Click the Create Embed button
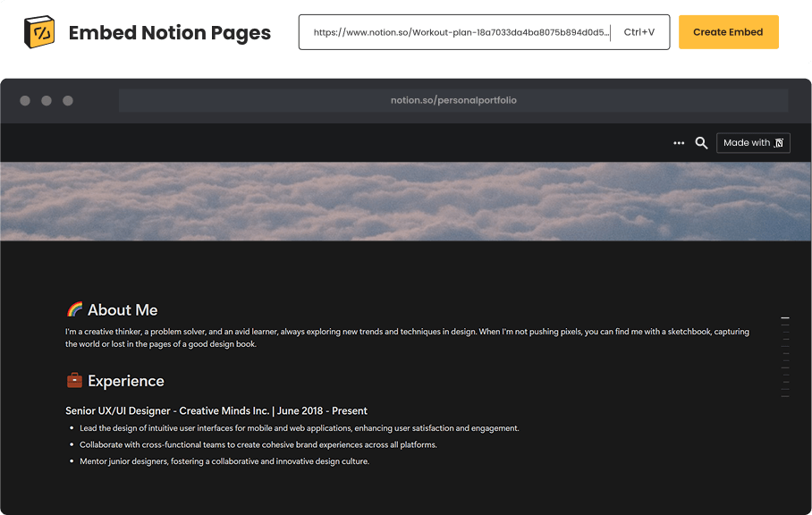The height and width of the screenshot is (515, 812). pos(728,32)
